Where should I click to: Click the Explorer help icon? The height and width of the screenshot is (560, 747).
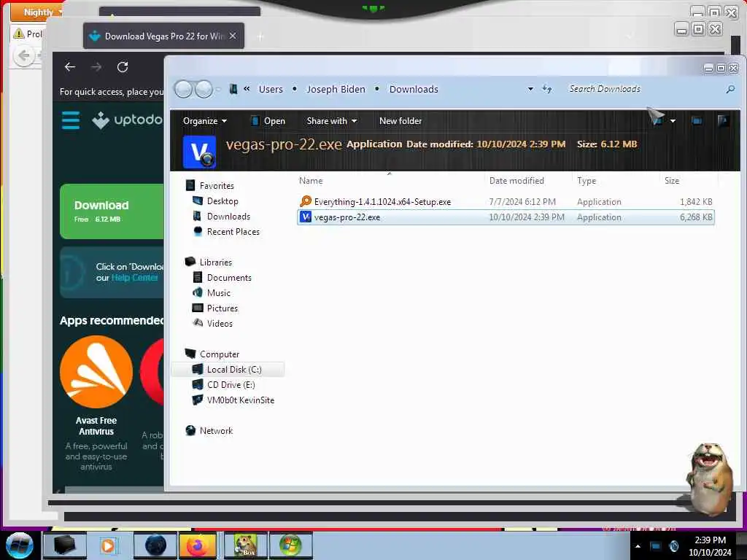point(723,121)
